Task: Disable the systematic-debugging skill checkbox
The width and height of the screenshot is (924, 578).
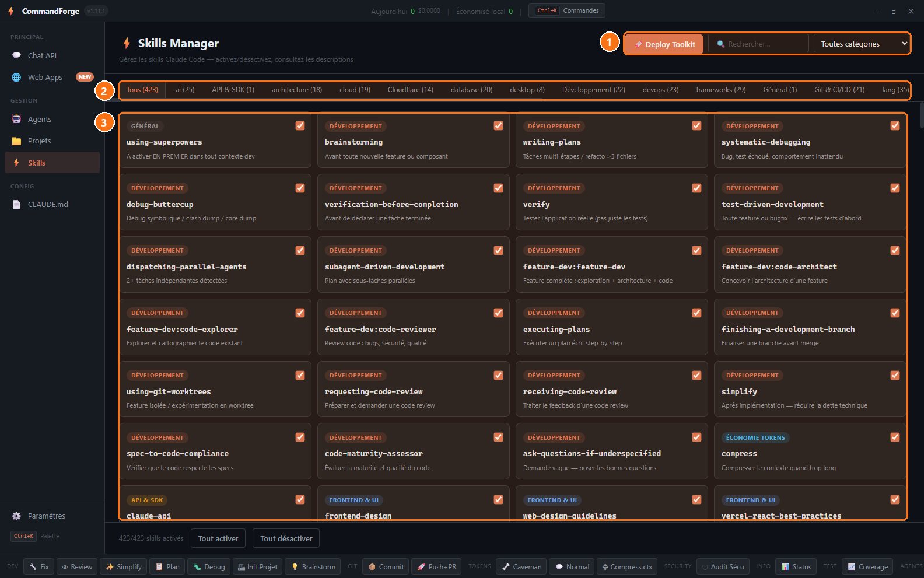Action: 895,125
